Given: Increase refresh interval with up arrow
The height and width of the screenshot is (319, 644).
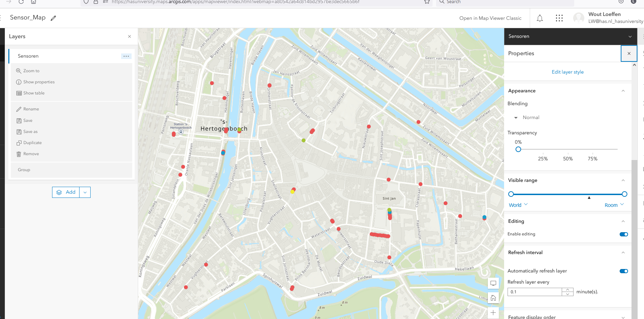Looking at the screenshot, I should point(568,290).
